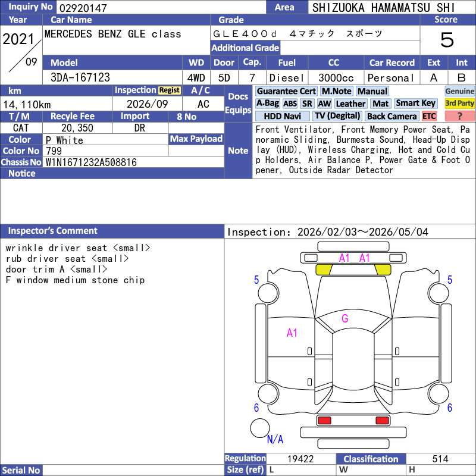
Task: Click the right red tail light
Action: pos(382,421)
